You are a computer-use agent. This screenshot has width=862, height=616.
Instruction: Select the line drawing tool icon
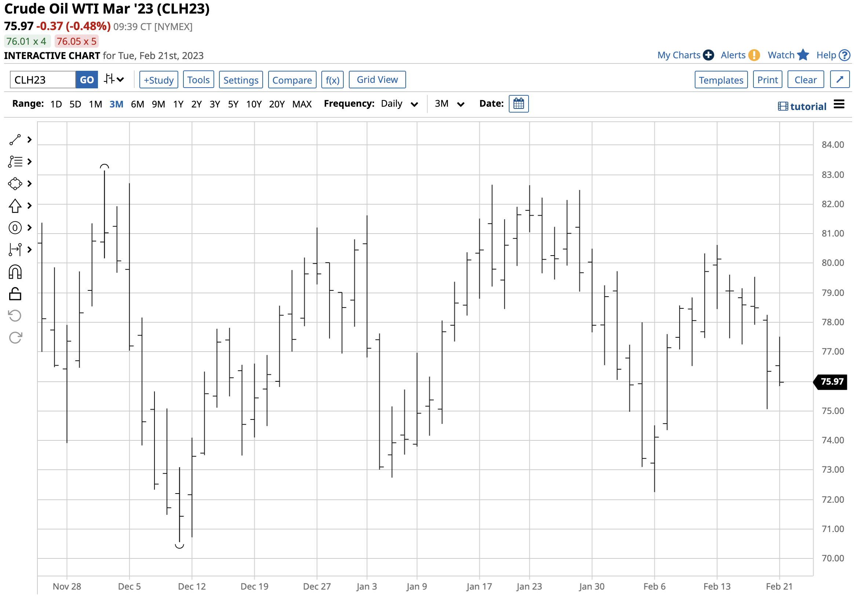coord(15,140)
